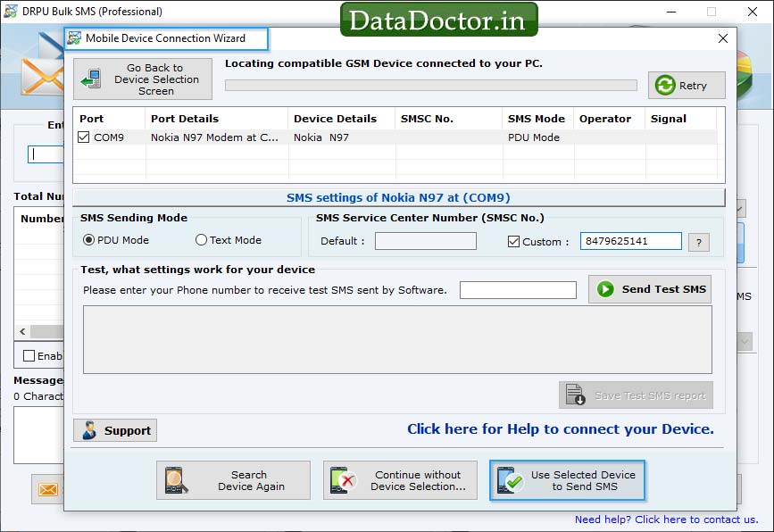Open the Support button
774x532 pixels.
pyautogui.click(x=115, y=430)
